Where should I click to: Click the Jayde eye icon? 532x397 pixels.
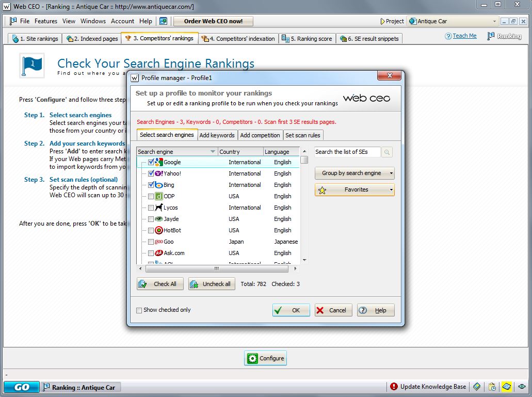(159, 219)
